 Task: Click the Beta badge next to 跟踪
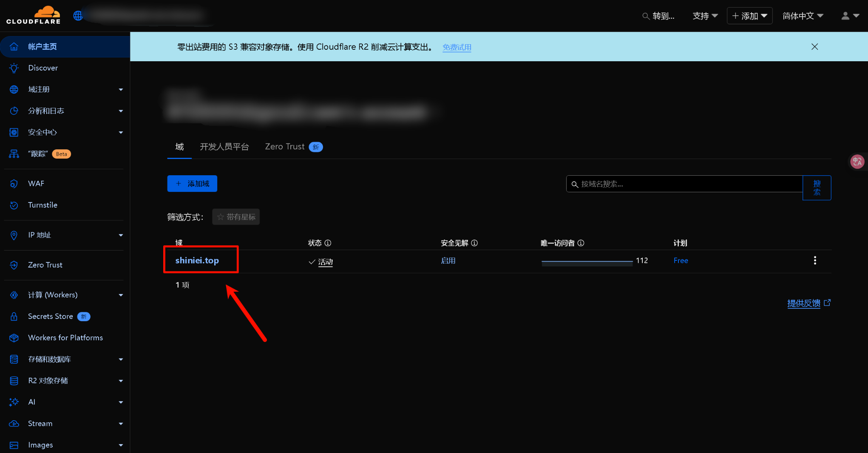pos(61,154)
